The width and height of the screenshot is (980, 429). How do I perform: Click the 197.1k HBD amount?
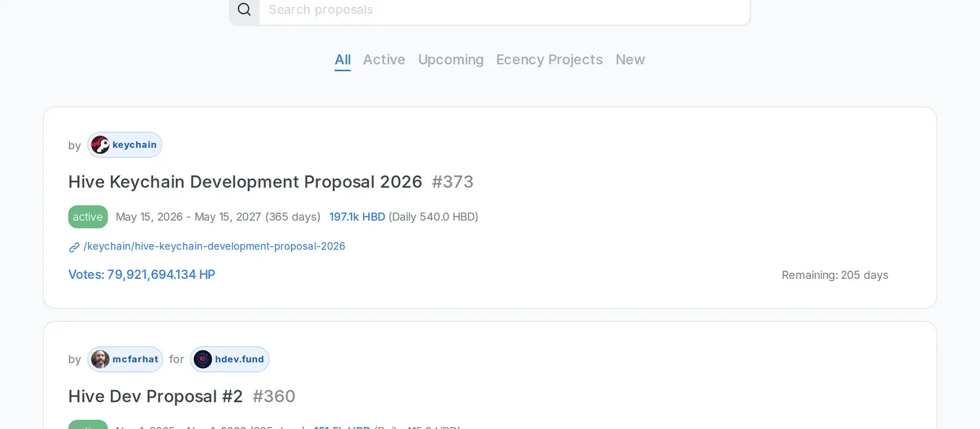click(357, 217)
